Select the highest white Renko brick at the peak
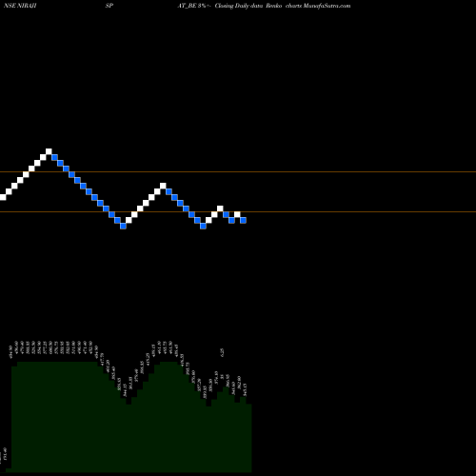The width and height of the screenshot is (476, 476). (x=49, y=151)
